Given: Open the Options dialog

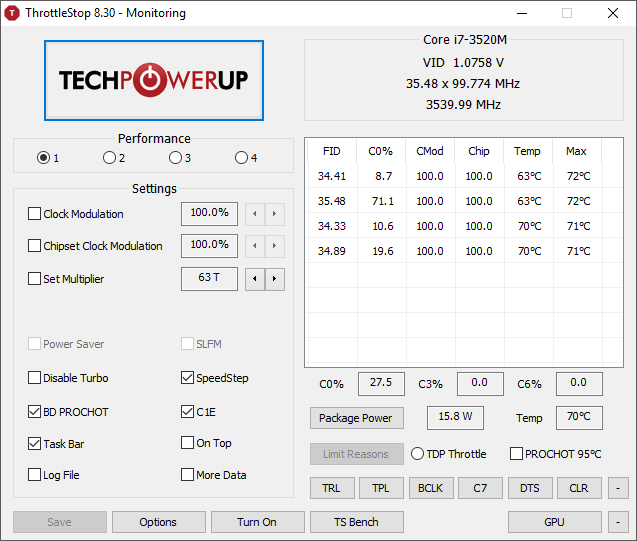Looking at the screenshot, I should click(159, 522).
